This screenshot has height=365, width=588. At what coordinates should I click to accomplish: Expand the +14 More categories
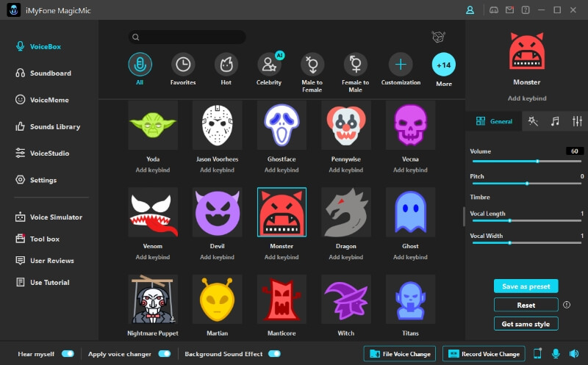(444, 65)
